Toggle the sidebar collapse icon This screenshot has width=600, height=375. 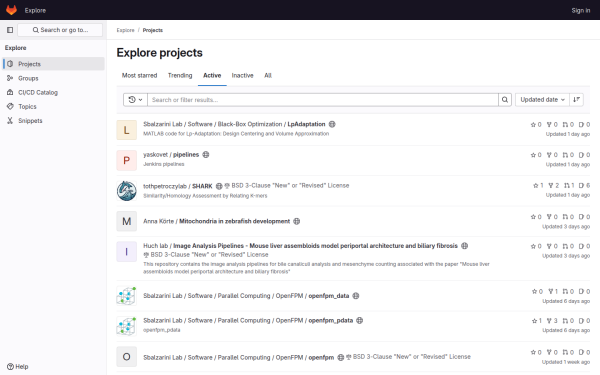pos(10,30)
